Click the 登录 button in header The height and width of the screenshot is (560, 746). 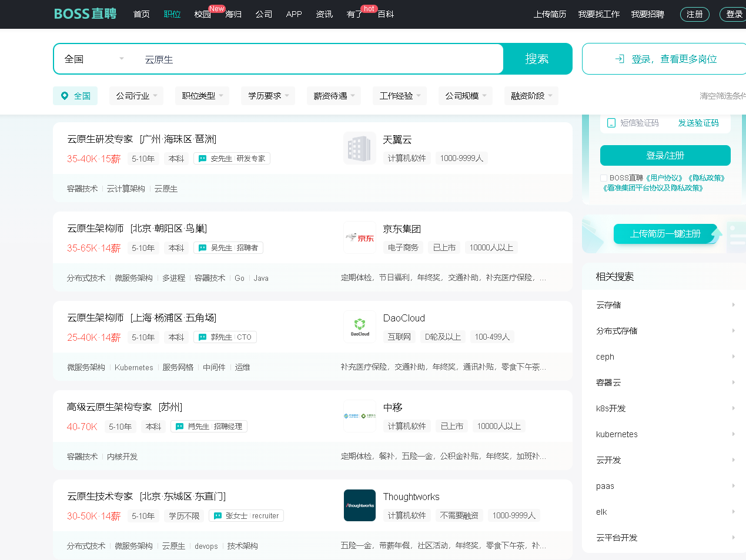point(734,14)
